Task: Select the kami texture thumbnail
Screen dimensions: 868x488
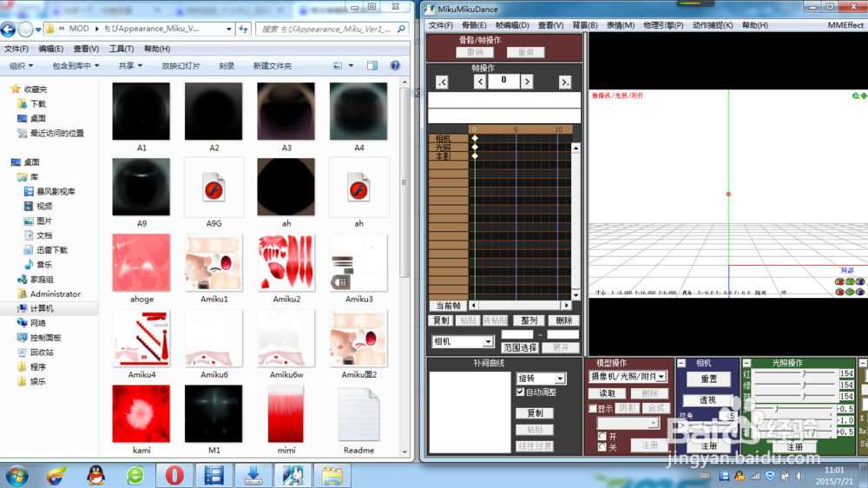Action: pyautogui.click(x=141, y=414)
